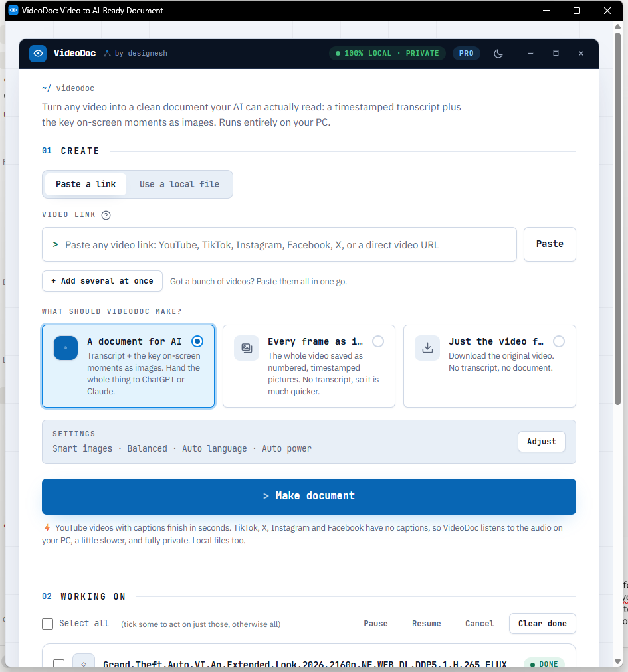Click the blue document for AI icon

[66, 347]
